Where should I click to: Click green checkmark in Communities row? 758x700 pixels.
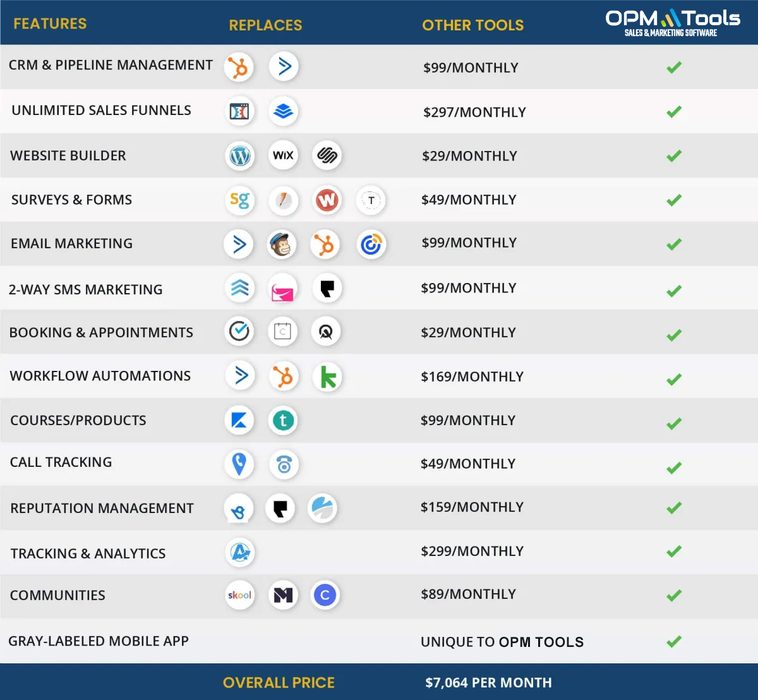point(674,595)
